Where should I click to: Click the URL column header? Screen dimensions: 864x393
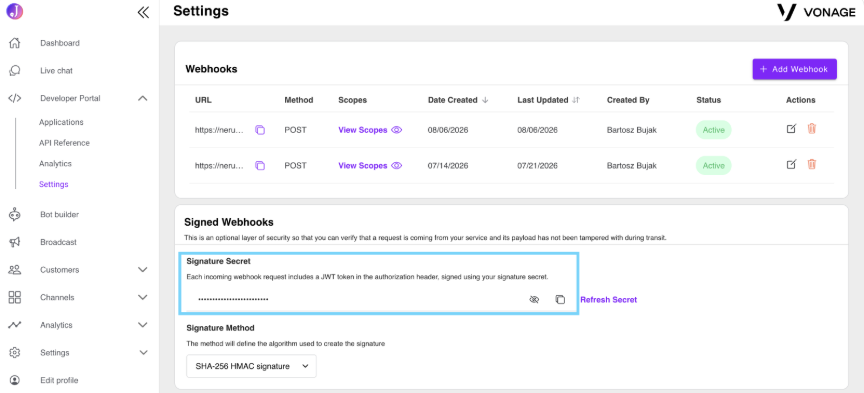[x=203, y=100]
